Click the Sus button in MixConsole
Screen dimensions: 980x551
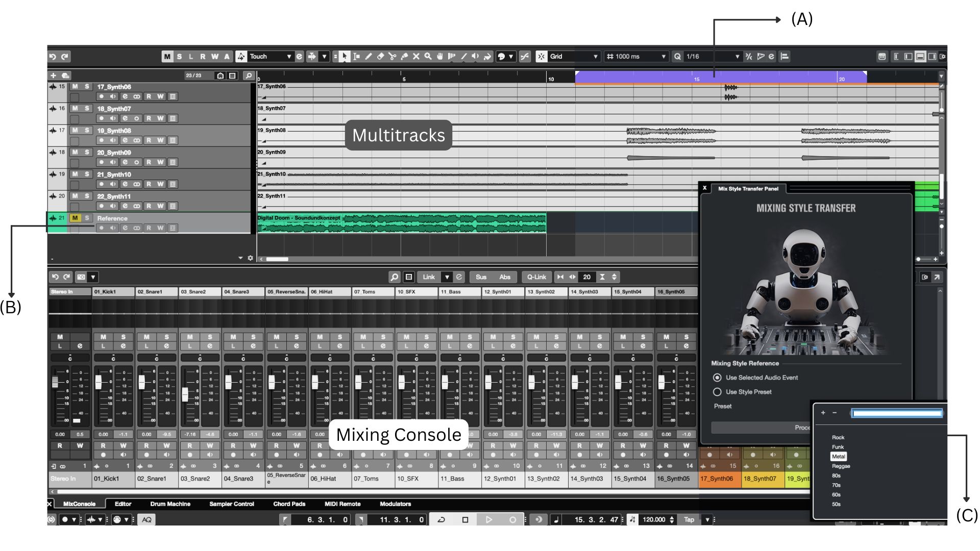point(481,277)
